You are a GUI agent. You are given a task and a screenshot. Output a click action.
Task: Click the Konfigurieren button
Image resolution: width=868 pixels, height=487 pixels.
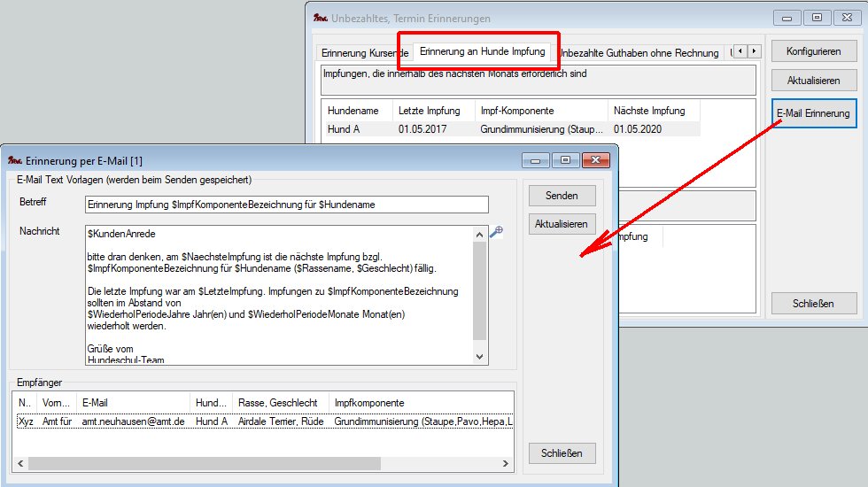(x=813, y=51)
